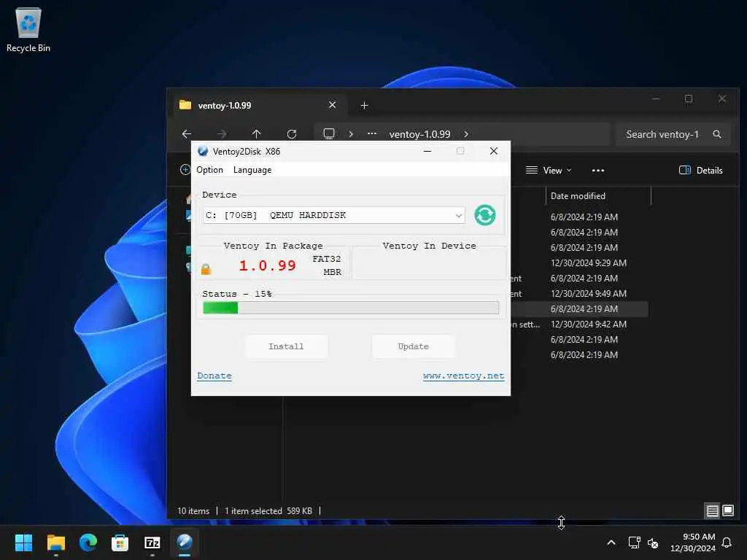Click the Forward arrow in File Explorer
747x560 pixels.
pos(222,134)
